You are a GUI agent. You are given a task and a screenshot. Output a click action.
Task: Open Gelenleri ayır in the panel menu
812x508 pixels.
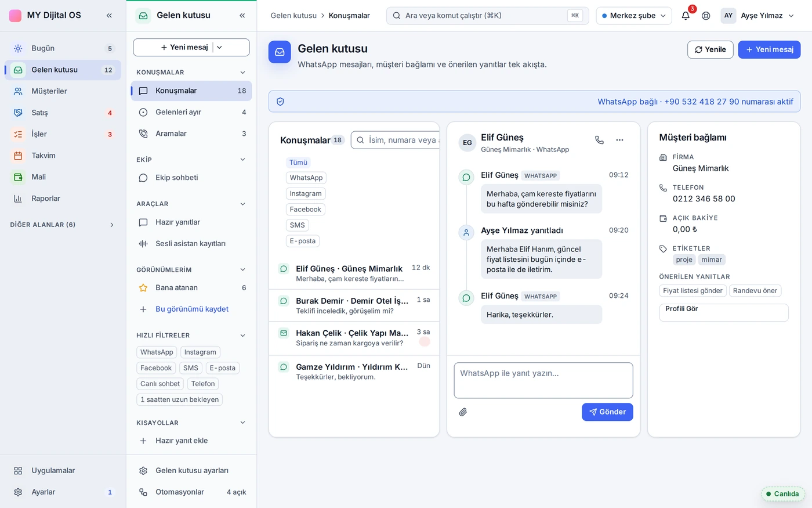click(191, 113)
